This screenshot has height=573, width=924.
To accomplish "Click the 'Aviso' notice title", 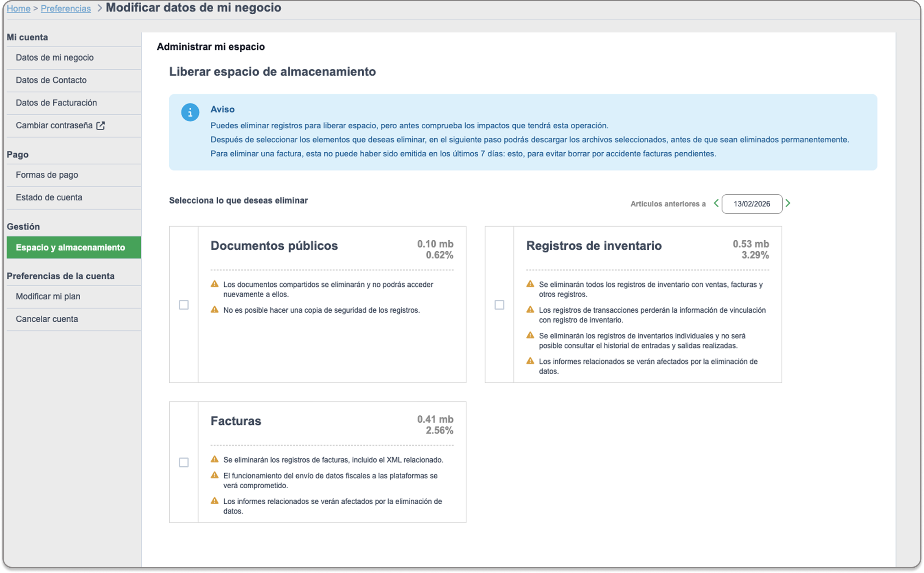I will (x=222, y=109).
